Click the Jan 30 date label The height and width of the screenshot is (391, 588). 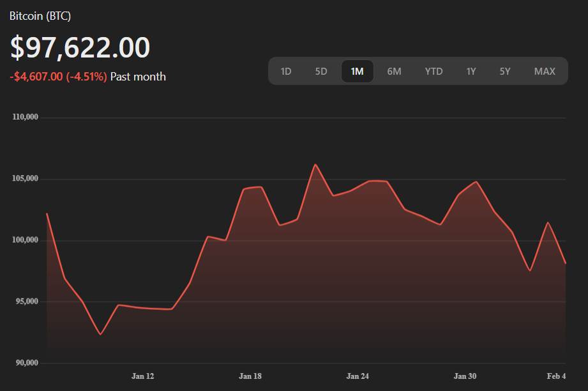point(465,376)
